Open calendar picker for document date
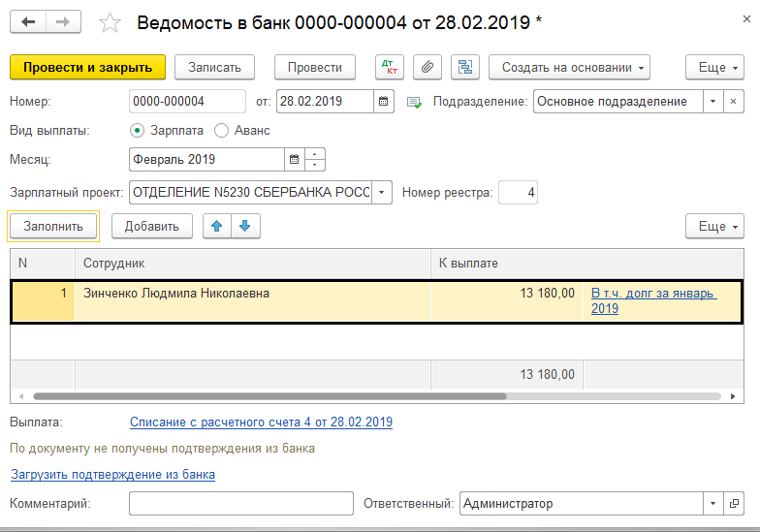This screenshot has height=532, width=760. [x=384, y=102]
